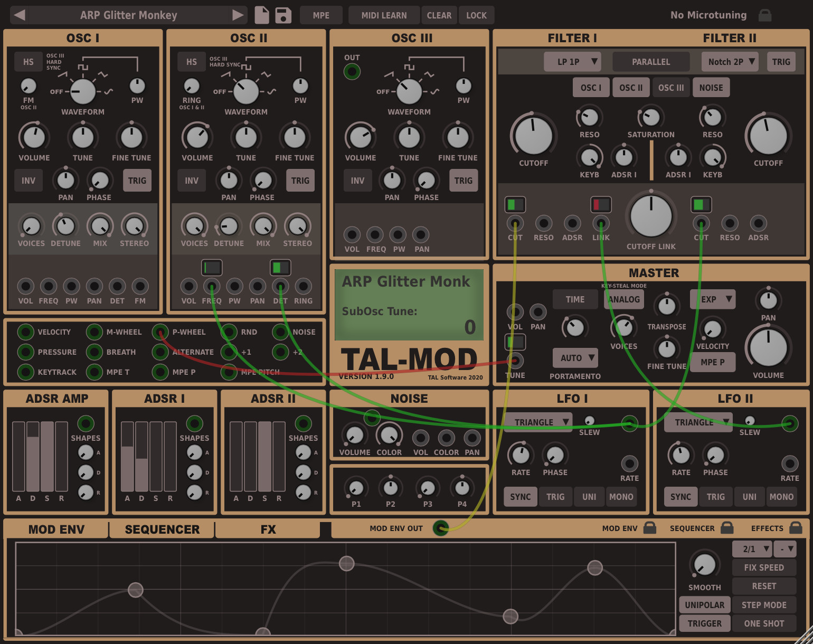Viewport: 813px width, 644px height.
Task: Toggle the EFFECTS lock icon
Action: [796, 528]
